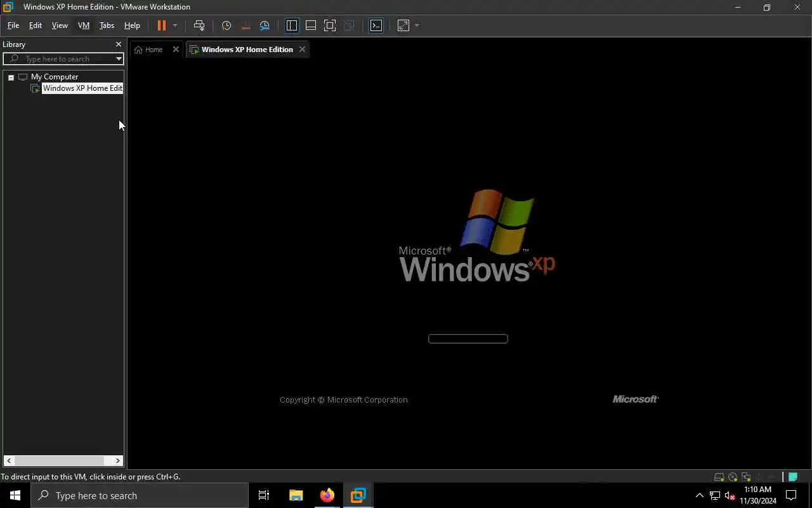This screenshot has width=812, height=508.
Task: Toggle the thumbnail bar view
Action: [x=311, y=25]
